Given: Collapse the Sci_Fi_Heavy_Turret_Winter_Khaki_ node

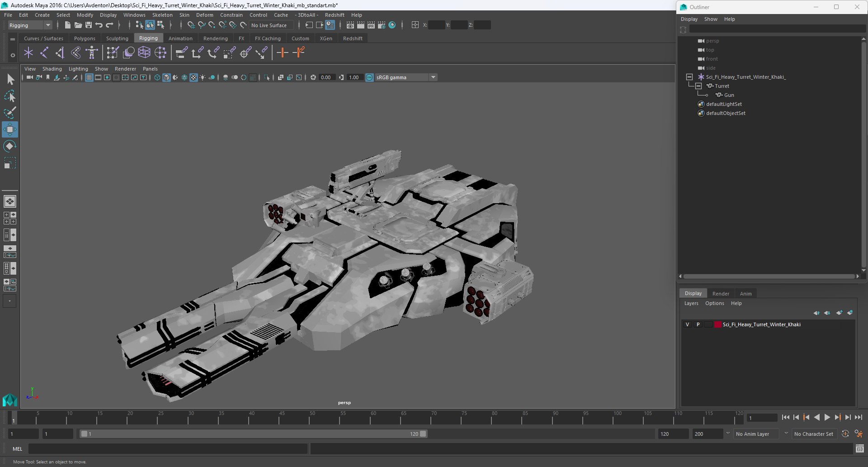Looking at the screenshot, I should (689, 77).
